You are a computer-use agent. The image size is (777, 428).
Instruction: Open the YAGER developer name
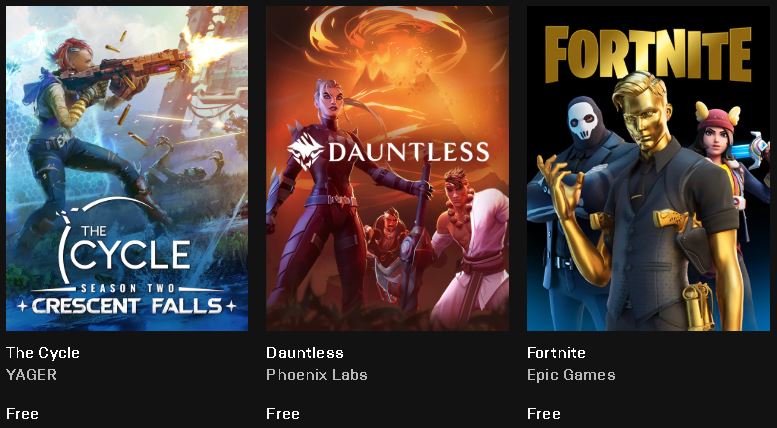tap(31, 374)
